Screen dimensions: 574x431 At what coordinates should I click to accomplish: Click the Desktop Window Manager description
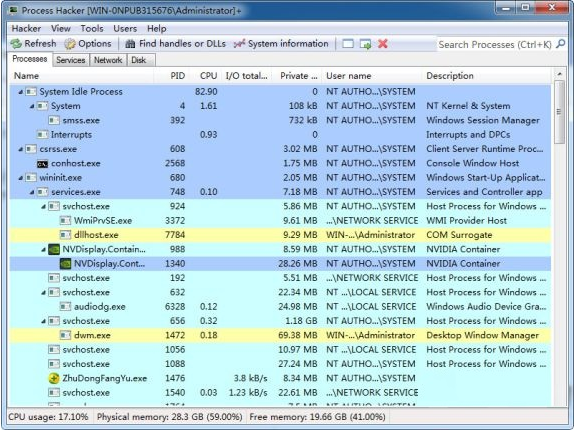pos(482,335)
